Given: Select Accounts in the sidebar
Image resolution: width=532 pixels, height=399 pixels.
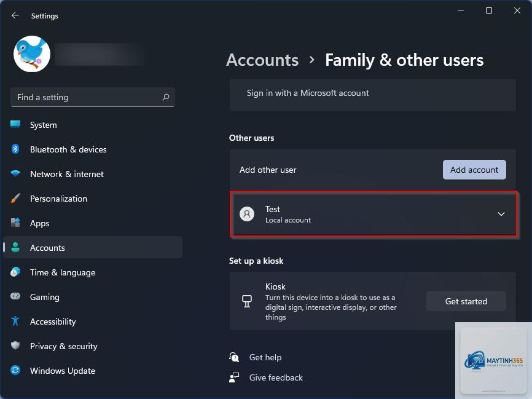Looking at the screenshot, I should pyautogui.click(x=93, y=248).
